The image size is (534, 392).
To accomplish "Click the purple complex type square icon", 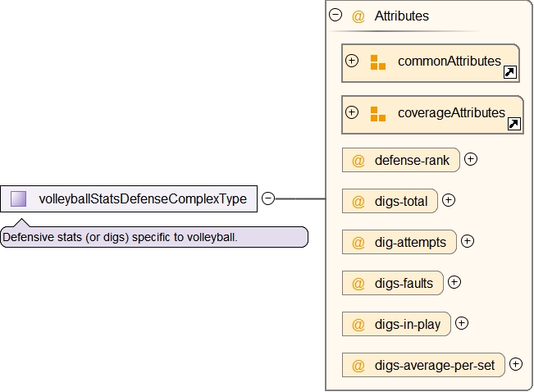I will point(19,198).
